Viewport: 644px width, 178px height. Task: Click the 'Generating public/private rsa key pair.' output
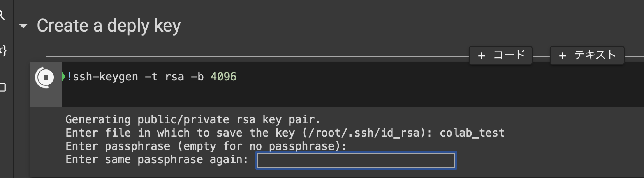click(192, 119)
